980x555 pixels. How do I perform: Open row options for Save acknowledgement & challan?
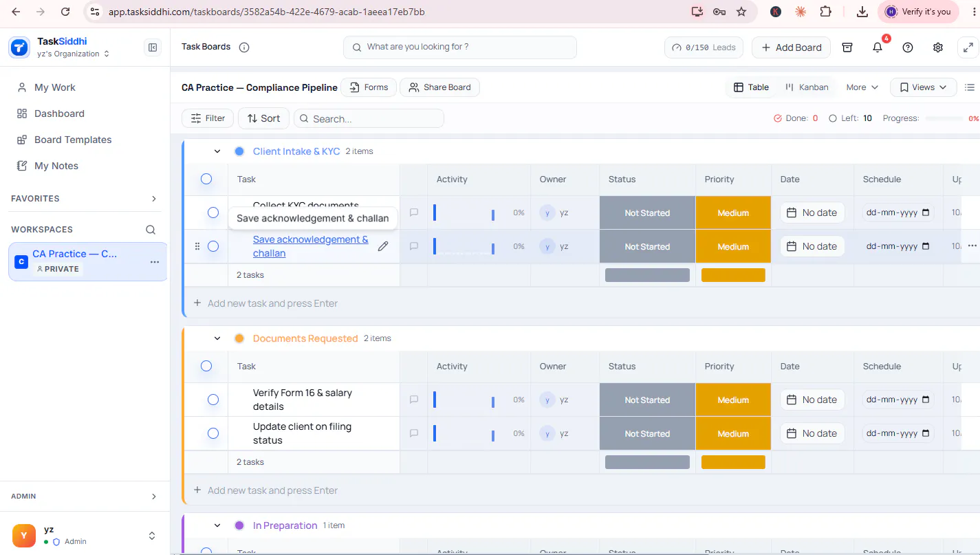pyautogui.click(x=972, y=246)
